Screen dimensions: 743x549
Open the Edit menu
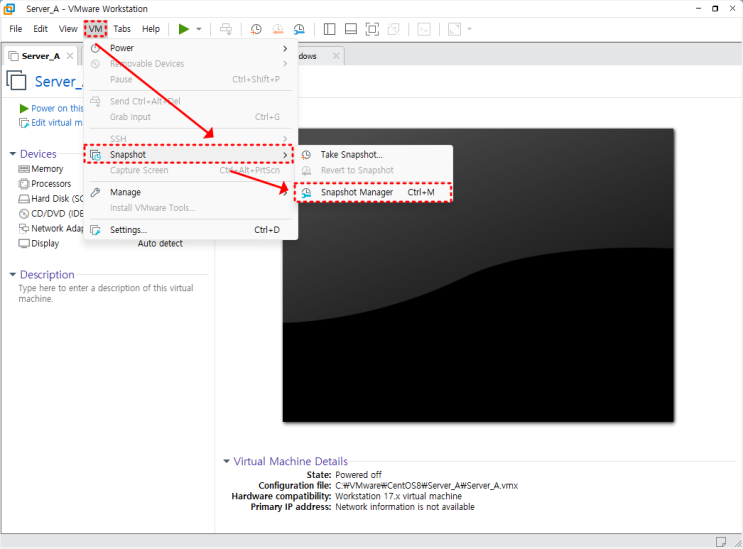(x=40, y=29)
